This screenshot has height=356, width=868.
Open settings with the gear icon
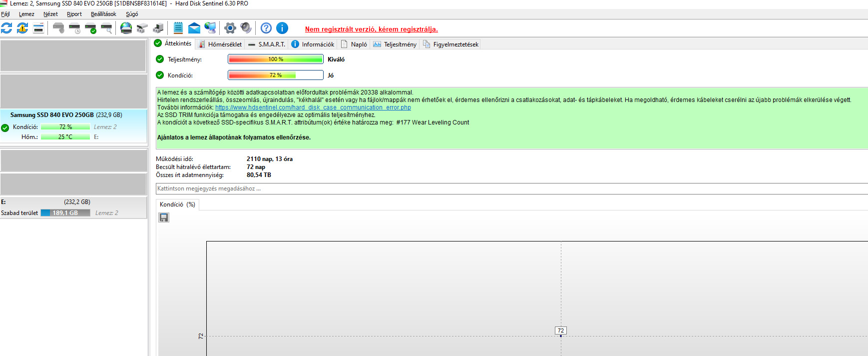[230, 28]
